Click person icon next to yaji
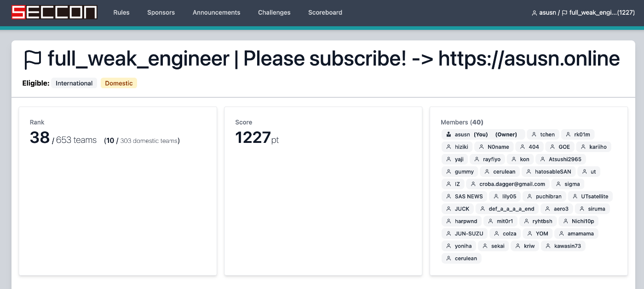 448,159
